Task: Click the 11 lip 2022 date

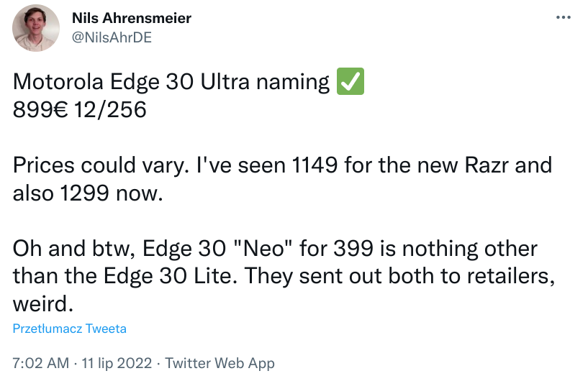Action: tap(117, 363)
